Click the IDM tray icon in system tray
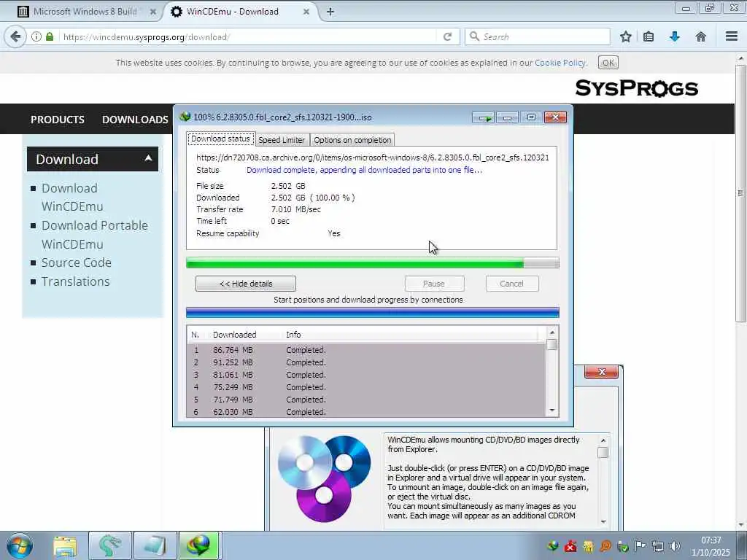 [553, 545]
